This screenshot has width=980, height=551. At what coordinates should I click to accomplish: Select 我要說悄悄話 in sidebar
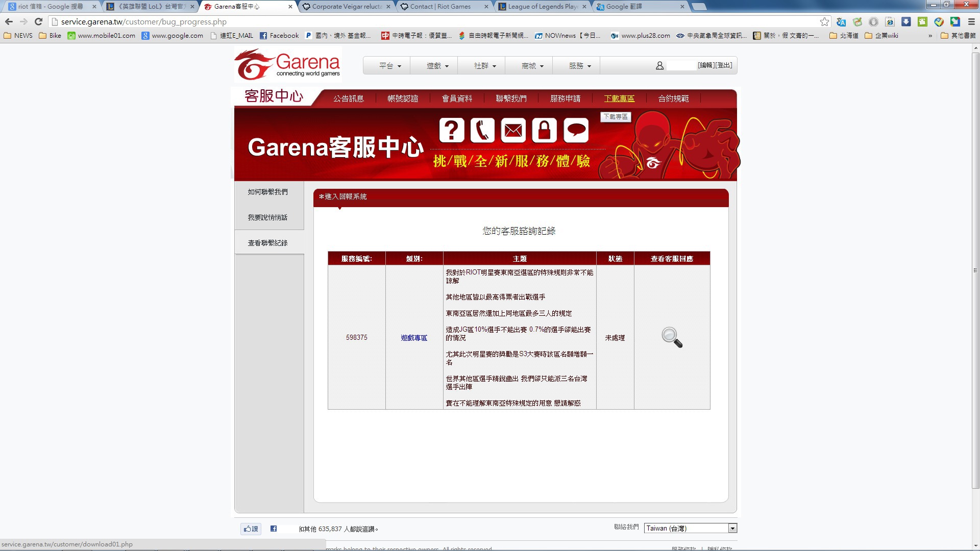268,217
